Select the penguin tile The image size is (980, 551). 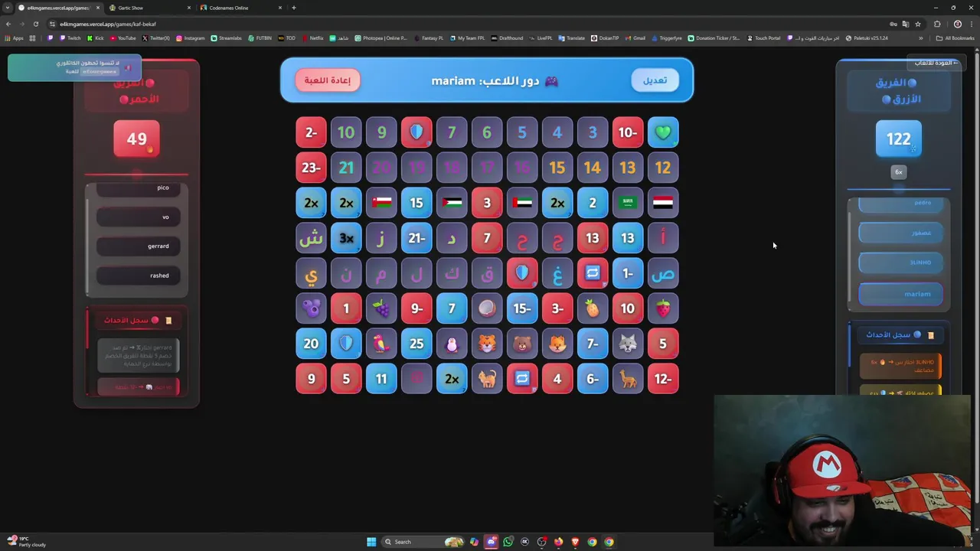click(x=452, y=344)
